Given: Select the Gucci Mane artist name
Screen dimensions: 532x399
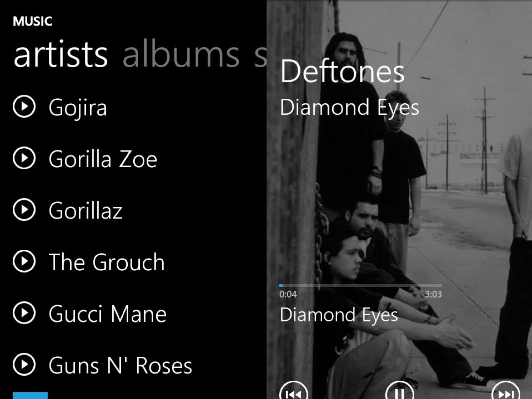Looking at the screenshot, I should click(x=107, y=314).
